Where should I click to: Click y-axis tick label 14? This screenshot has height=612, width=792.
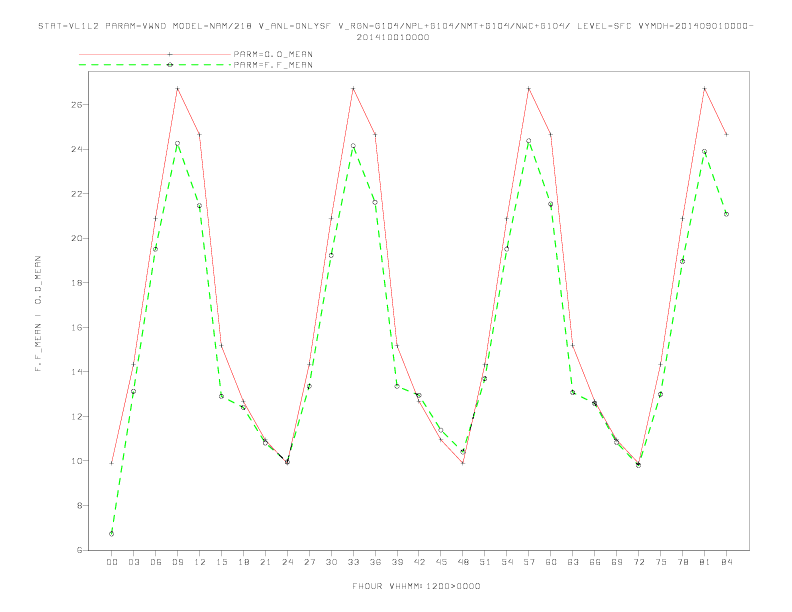click(x=77, y=372)
